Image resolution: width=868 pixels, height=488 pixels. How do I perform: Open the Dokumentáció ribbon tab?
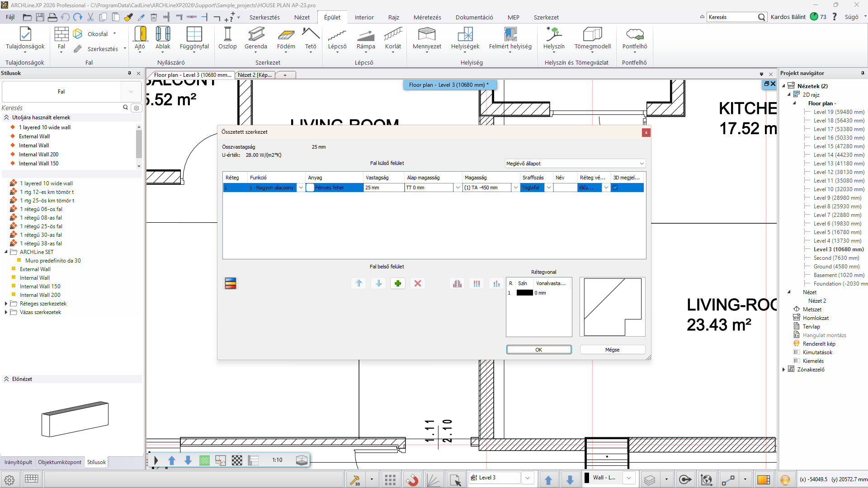click(474, 17)
